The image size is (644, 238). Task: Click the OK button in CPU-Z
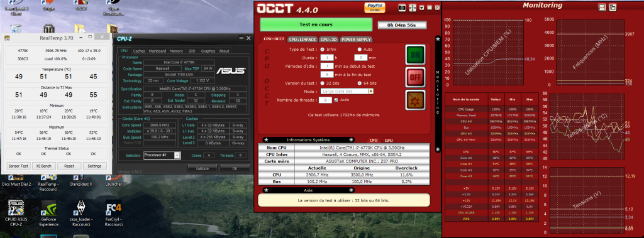pyautogui.click(x=235, y=169)
